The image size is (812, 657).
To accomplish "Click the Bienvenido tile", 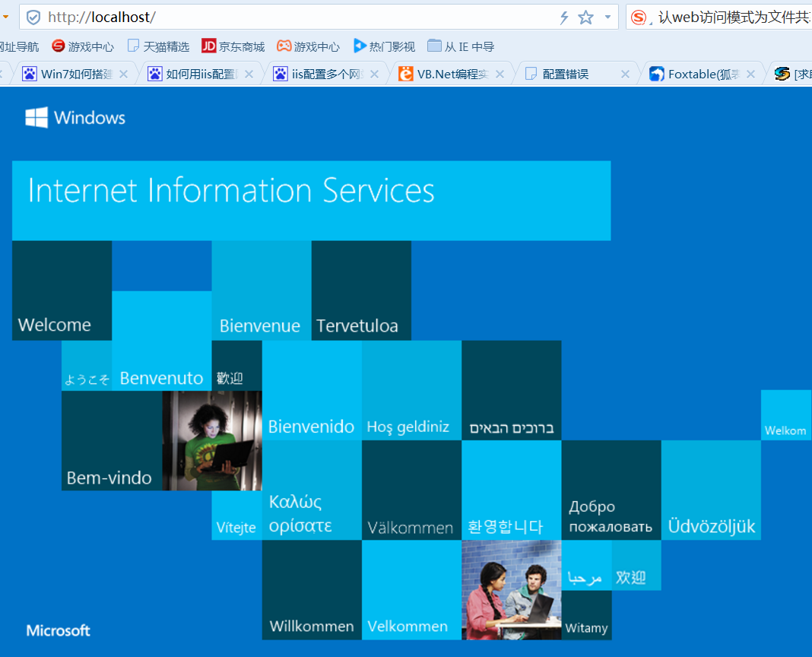I will [312, 391].
